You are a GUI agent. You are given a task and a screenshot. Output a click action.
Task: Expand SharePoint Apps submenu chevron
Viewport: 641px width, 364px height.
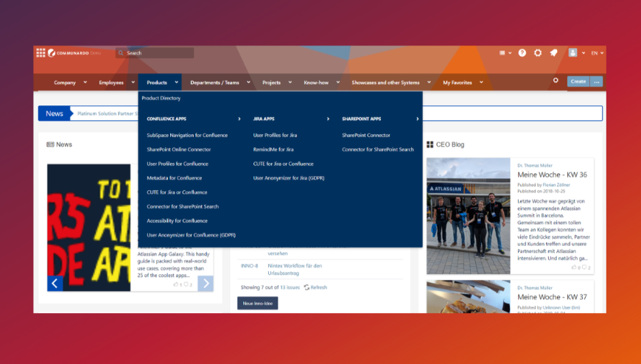click(417, 119)
